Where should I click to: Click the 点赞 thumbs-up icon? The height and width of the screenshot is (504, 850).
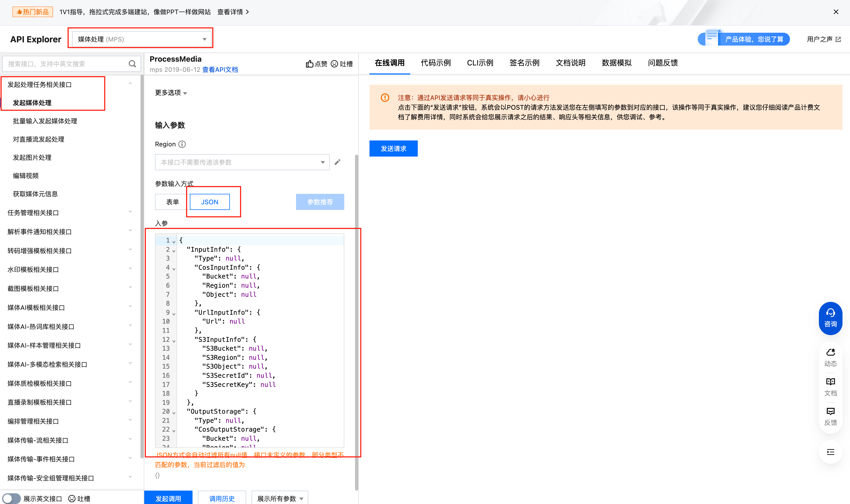pos(309,64)
